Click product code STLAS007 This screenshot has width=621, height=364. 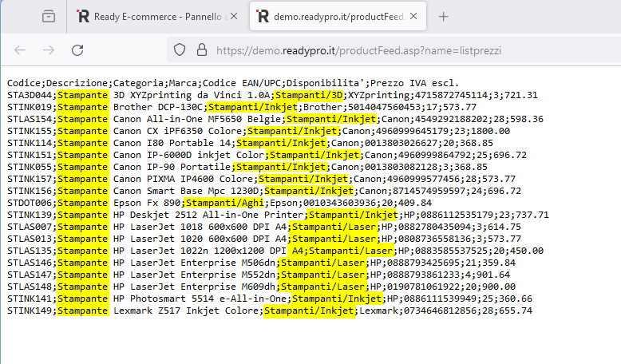(x=30, y=227)
